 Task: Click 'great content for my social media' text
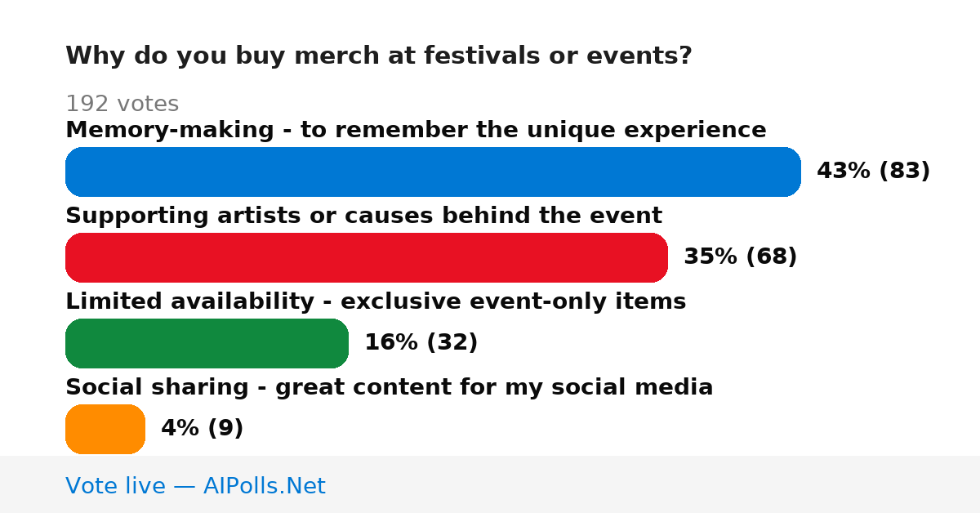[x=494, y=387]
